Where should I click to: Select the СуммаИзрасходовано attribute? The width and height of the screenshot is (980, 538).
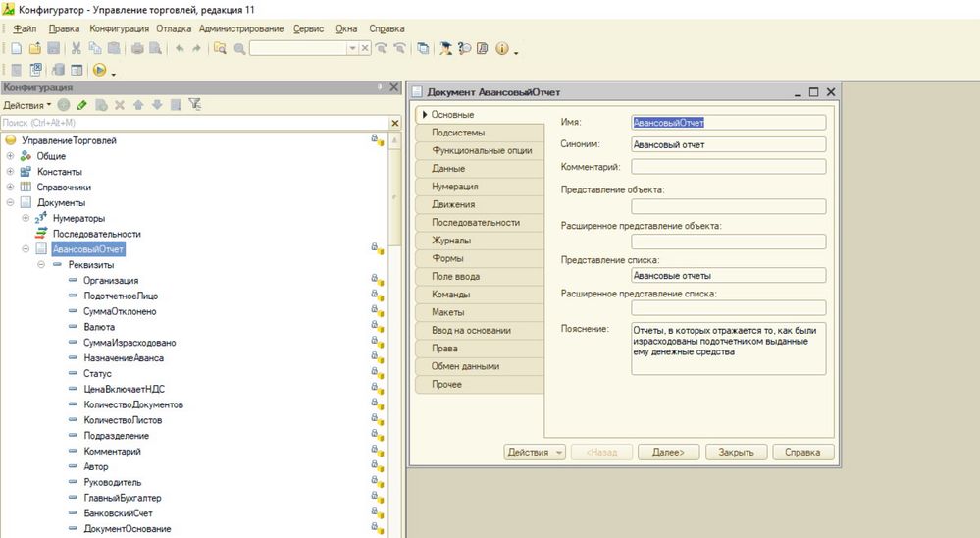coord(130,343)
